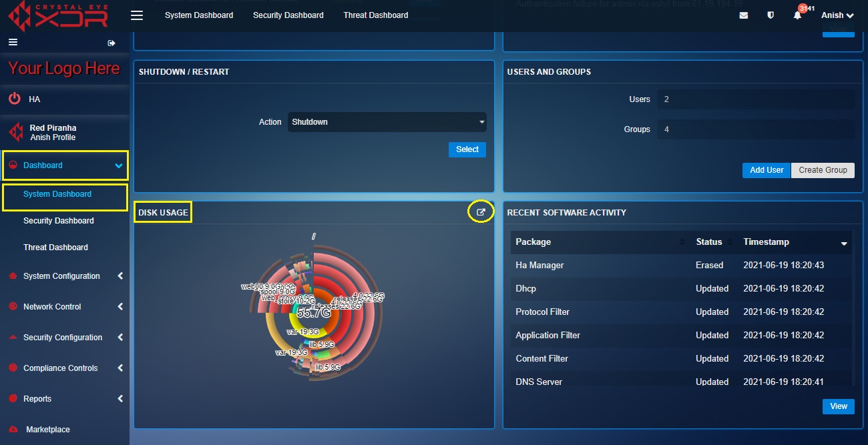The height and width of the screenshot is (445, 868).
Task: Click the Dhcp package row
Action: pos(681,289)
